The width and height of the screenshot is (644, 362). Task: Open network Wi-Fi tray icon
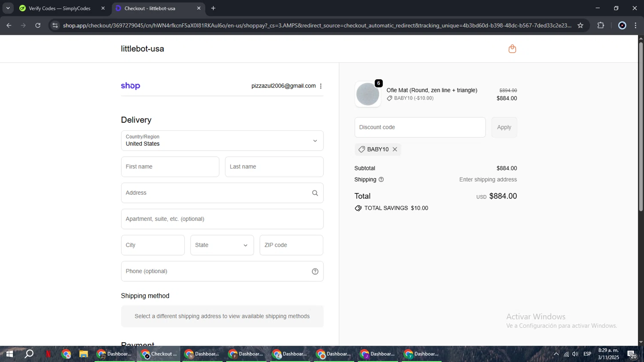(x=566, y=354)
